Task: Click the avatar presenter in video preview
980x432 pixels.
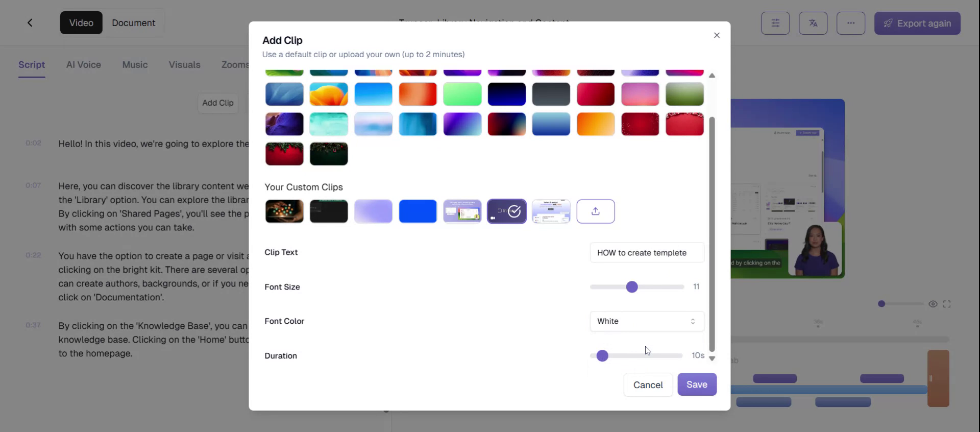Action: coord(815,250)
